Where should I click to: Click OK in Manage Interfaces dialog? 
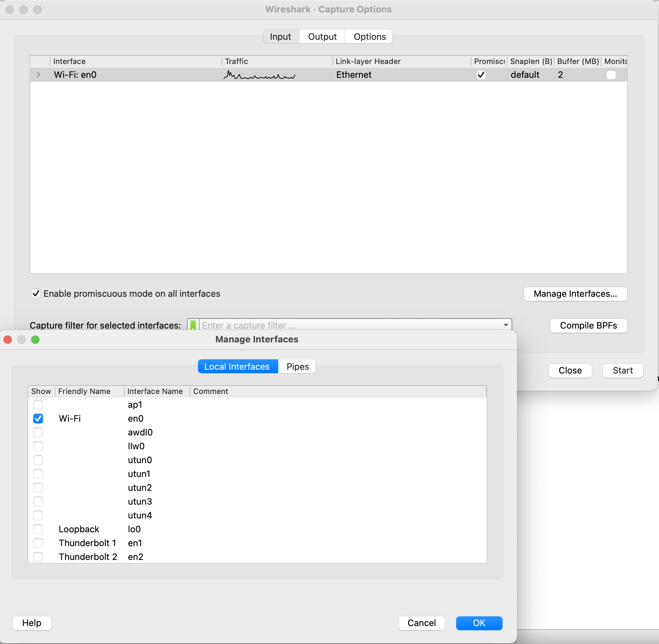(479, 623)
